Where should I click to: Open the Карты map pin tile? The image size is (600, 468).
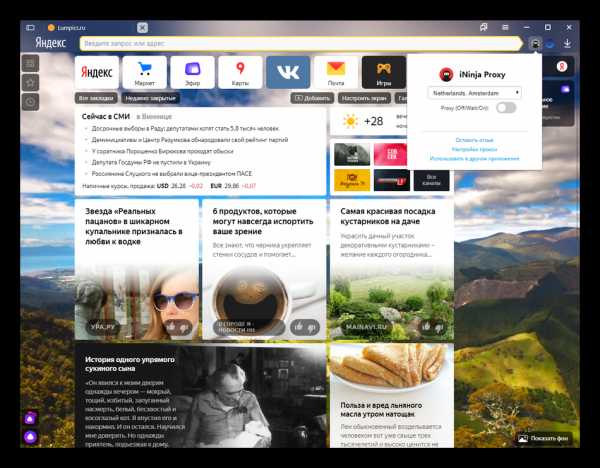240,72
